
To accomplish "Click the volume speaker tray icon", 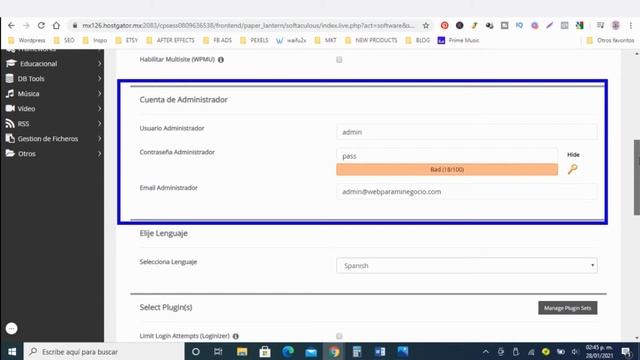I will pyautogui.click(x=575, y=351).
